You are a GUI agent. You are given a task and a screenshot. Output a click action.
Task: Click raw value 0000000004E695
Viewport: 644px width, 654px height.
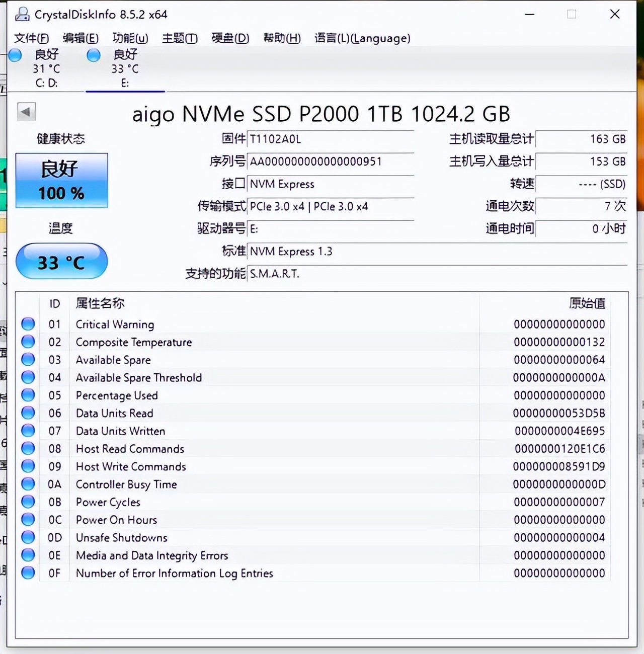pos(559,431)
